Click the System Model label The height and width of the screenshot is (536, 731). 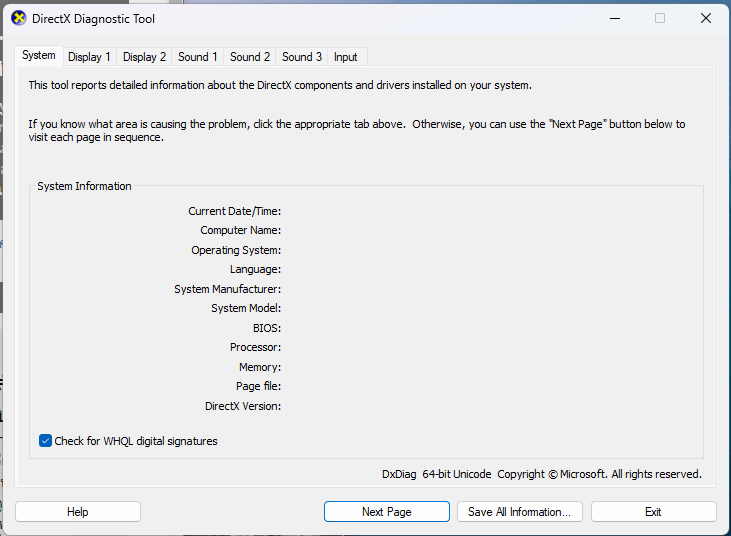246,308
